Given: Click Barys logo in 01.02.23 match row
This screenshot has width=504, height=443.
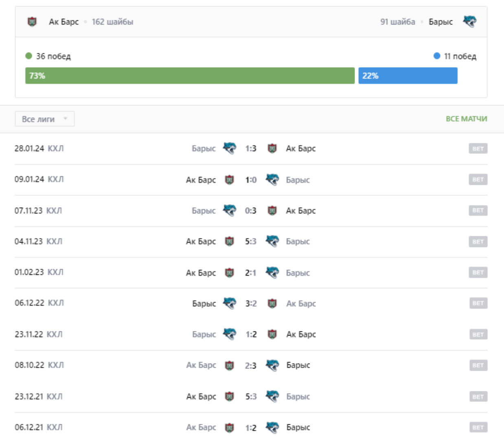Looking at the screenshot, I should click(272, 272).
